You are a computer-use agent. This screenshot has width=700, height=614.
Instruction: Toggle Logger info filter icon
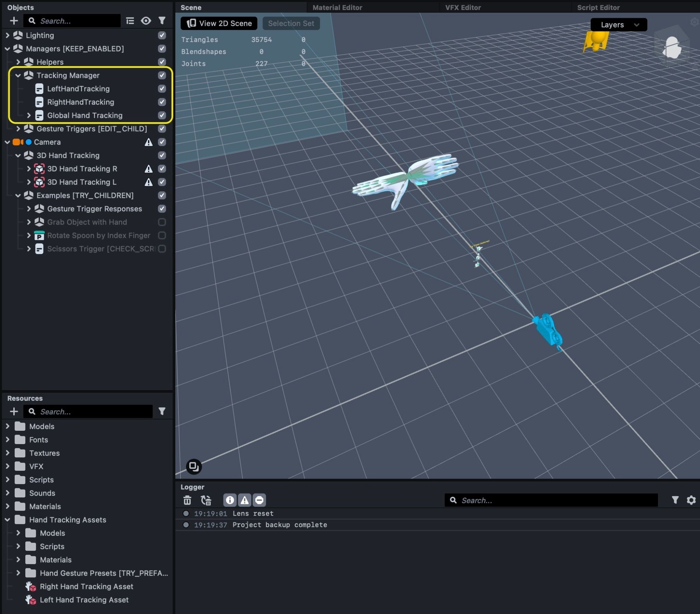(230, 500)
